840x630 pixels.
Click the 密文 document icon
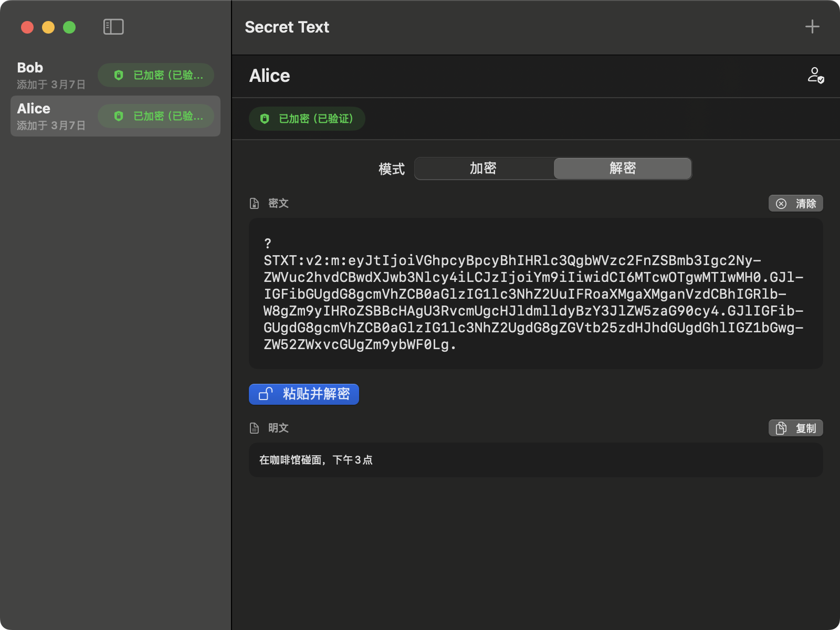(255, 204)
